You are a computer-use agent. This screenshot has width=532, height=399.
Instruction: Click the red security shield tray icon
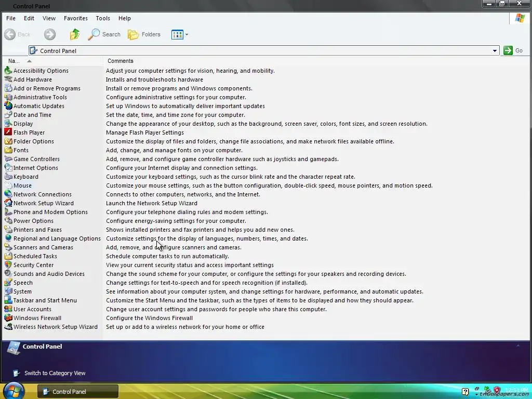pos(497,390)
